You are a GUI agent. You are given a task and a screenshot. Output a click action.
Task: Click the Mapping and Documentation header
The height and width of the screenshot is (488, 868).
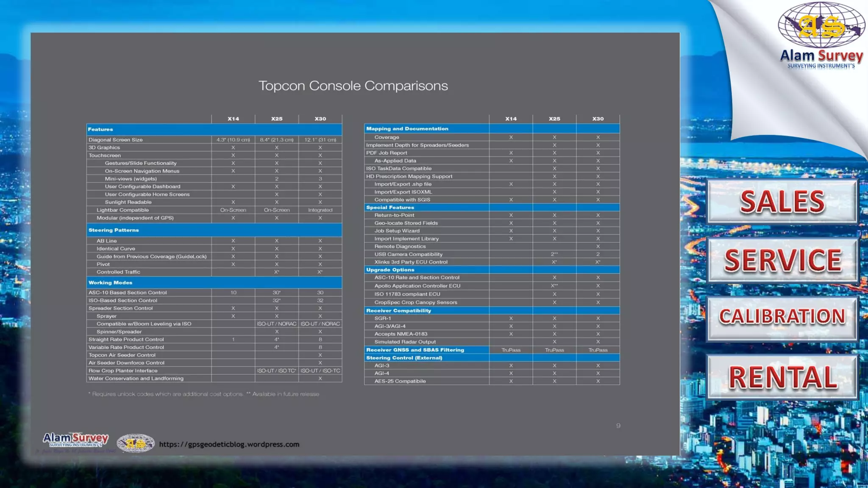pyautogui.click(x=407, y=129)
